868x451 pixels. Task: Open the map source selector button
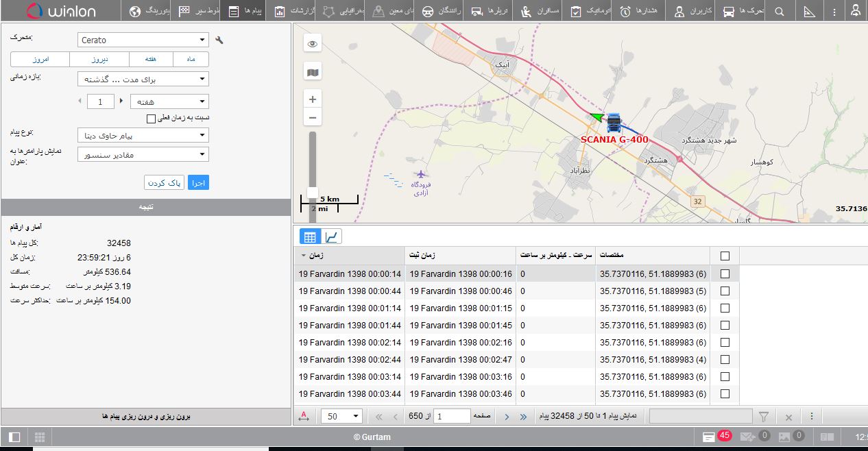click(x=313, y=72)
